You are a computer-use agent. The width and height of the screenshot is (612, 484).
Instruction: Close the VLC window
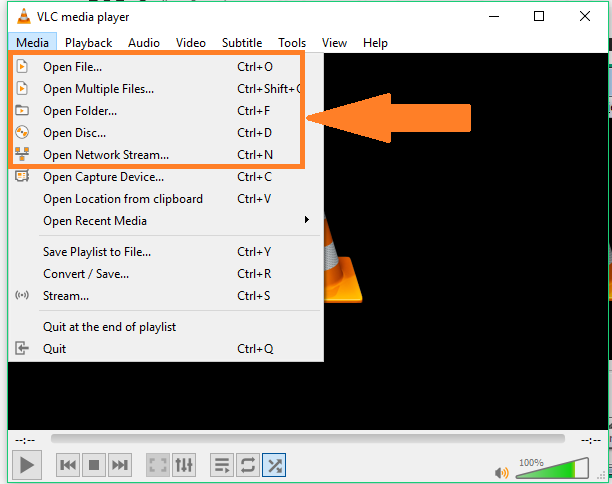click(x=585, y=16)
